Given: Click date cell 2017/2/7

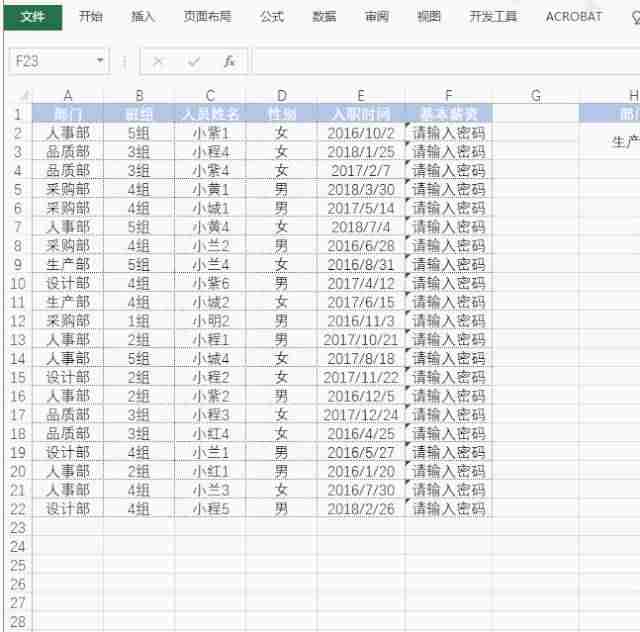Looking at the screenshot, I should point(361,171).
